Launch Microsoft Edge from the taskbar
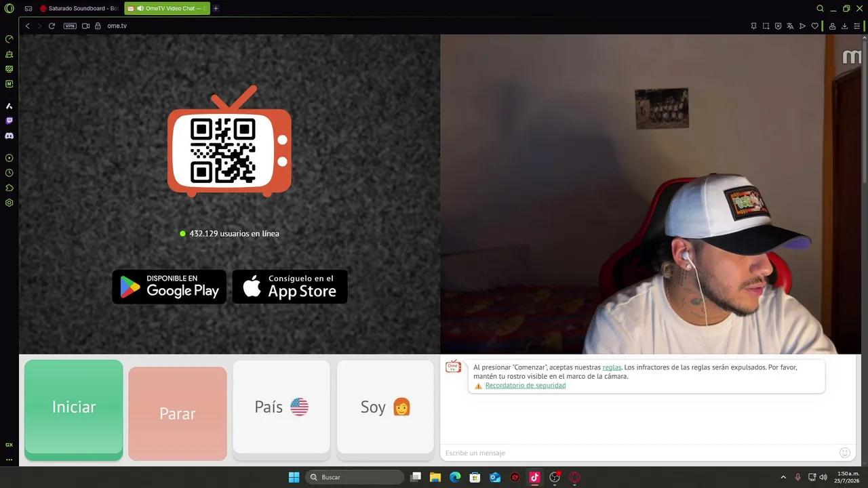Screen dimensions: 868x488 [455, 477]
